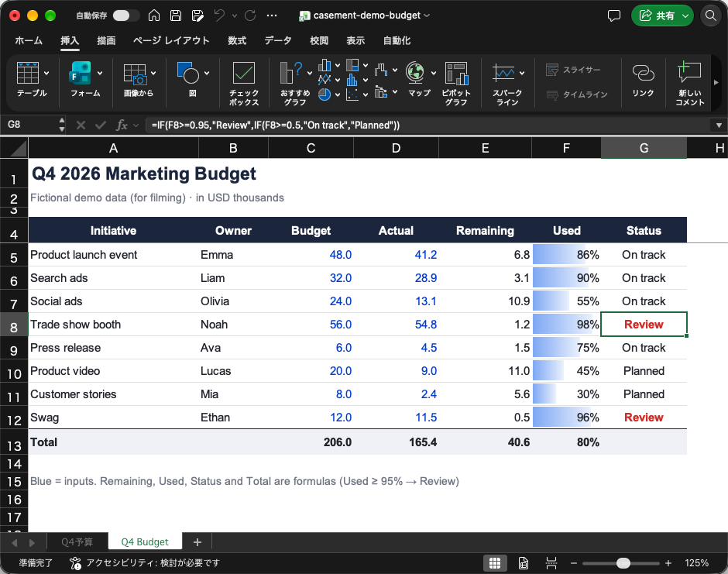Open the search magnifier icon
Screen dimensions: 728x574
(710, 15)
